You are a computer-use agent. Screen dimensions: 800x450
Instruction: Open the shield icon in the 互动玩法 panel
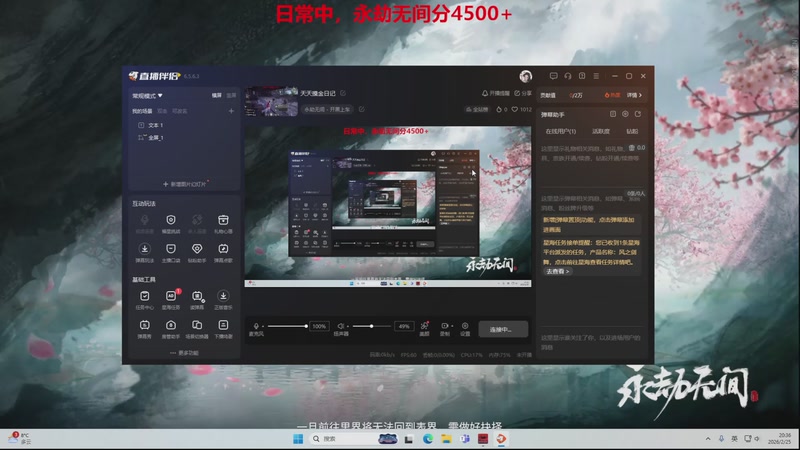pyautogui.click(x=170, y=220)
